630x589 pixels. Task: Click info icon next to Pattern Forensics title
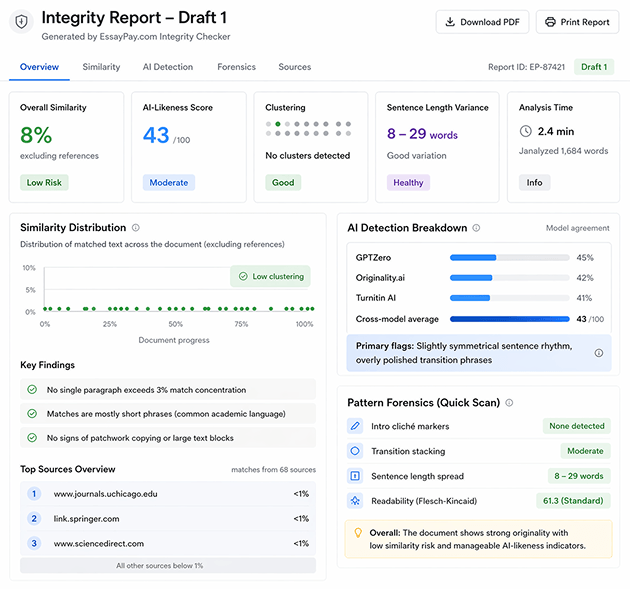tap(509, 403)
